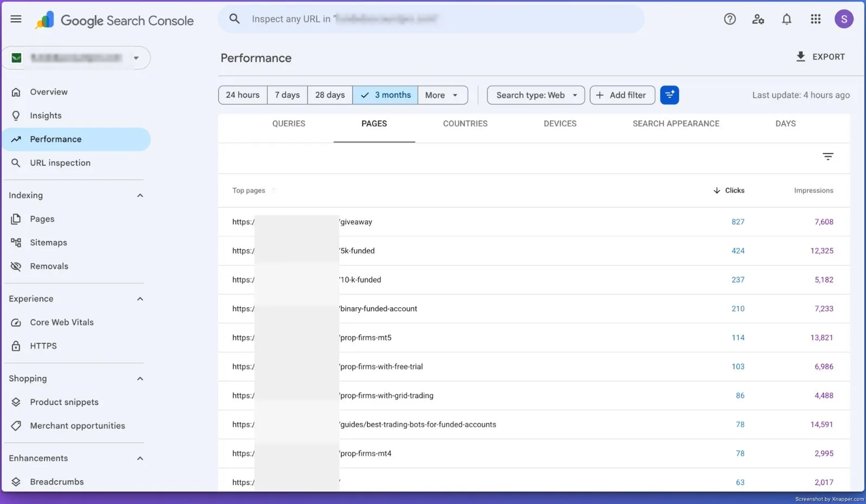Image resolution: width=866 pixels, height=504 pixels.
Task: Open the binary-funded-account page row
Action: tap(534, 309)
